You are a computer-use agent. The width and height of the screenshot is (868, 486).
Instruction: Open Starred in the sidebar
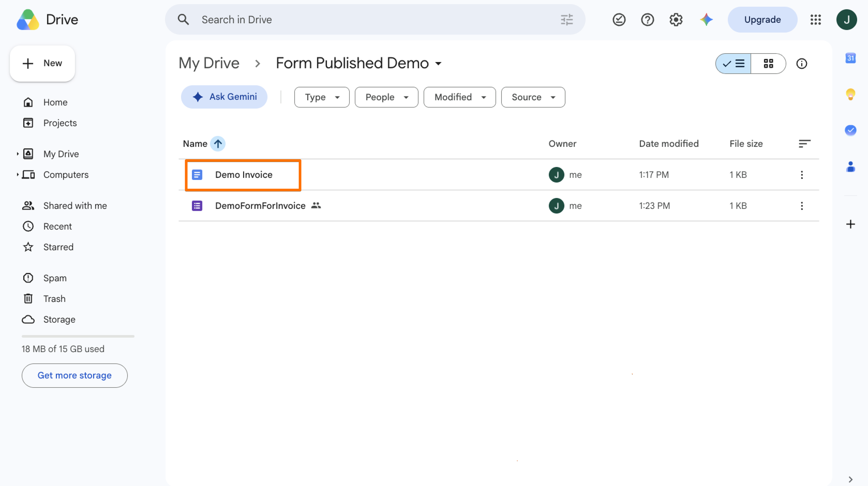click(58, 247)
